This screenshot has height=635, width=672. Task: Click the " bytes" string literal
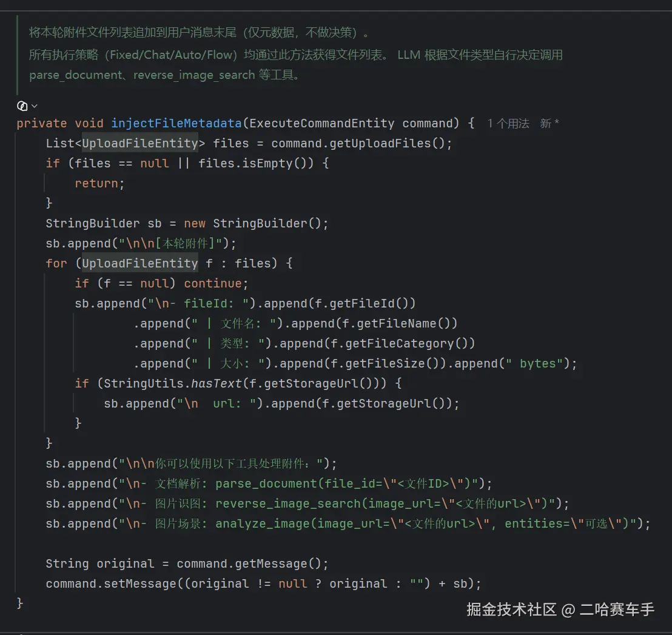coord(534,363)
